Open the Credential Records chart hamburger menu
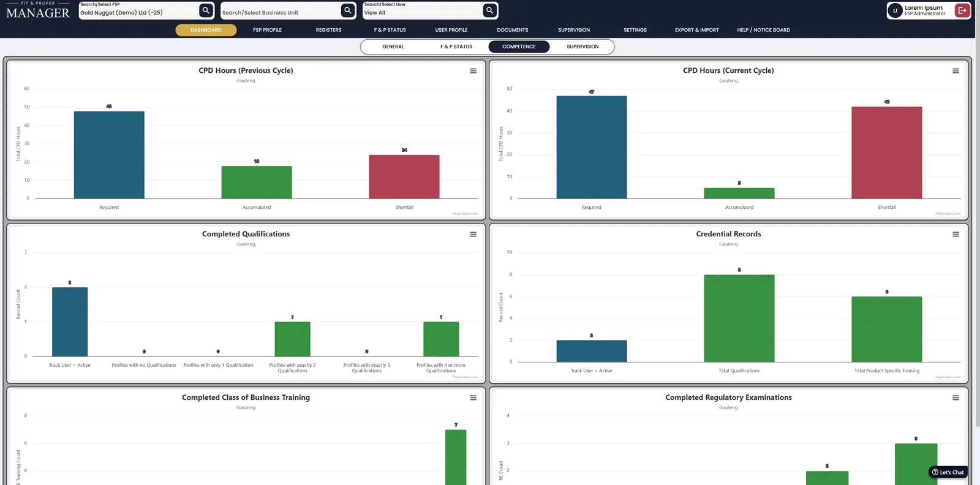980x485 pixels. 956,235
